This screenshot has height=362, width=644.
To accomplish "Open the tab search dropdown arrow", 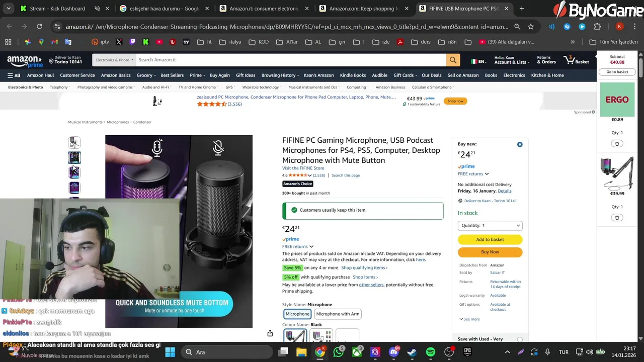I will tap(9, 9).
